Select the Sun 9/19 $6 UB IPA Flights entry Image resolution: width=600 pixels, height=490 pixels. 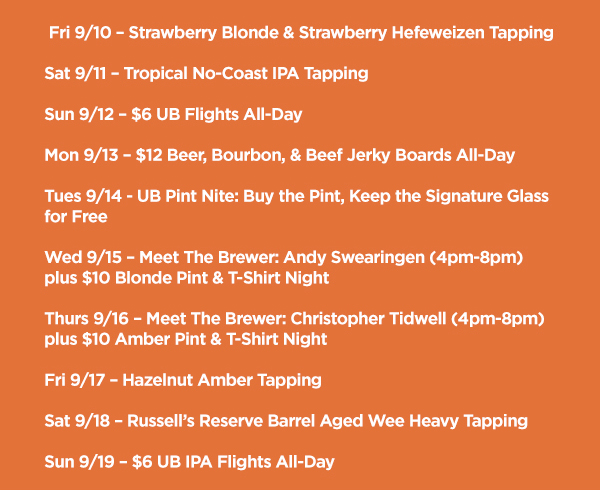[189, 462]
